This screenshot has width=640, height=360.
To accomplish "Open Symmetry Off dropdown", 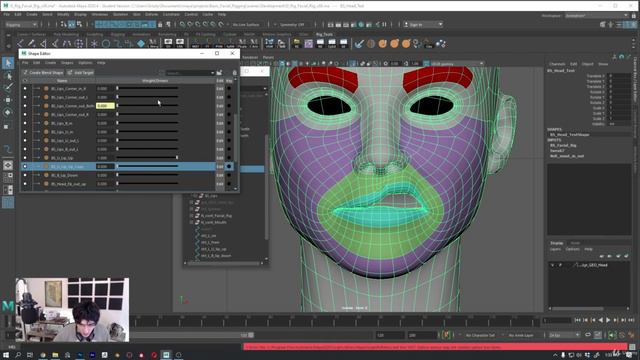I will pyautogui.click(x=292, y=24).
